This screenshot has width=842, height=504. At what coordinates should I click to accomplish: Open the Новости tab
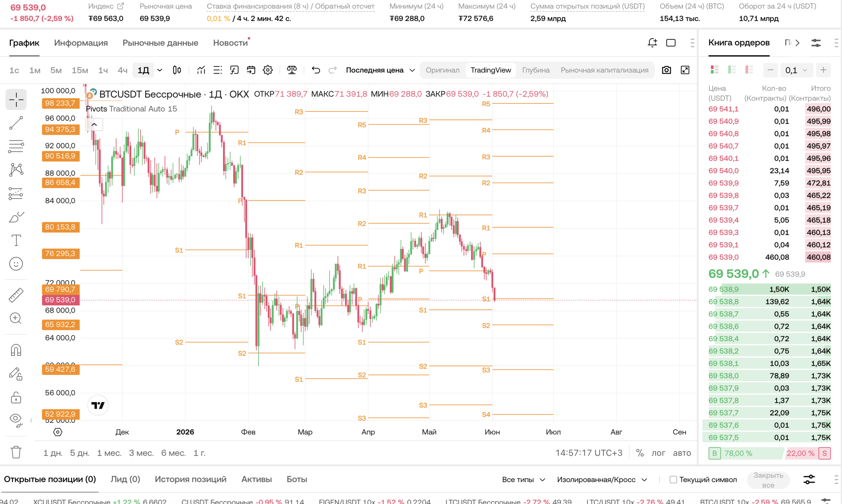pyautogui.click(x=230, y=43)
